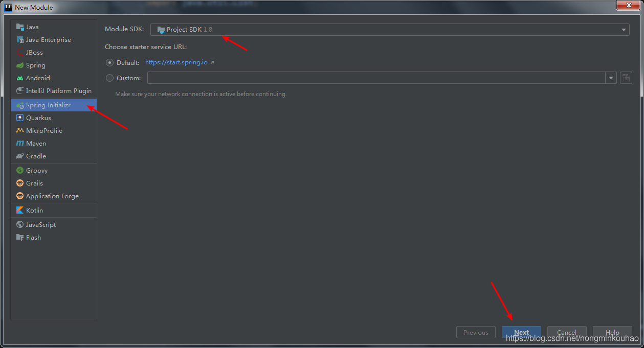Select the JBoss text label
The width and height of the screenshot is (644, 348).
click(34, 53)
